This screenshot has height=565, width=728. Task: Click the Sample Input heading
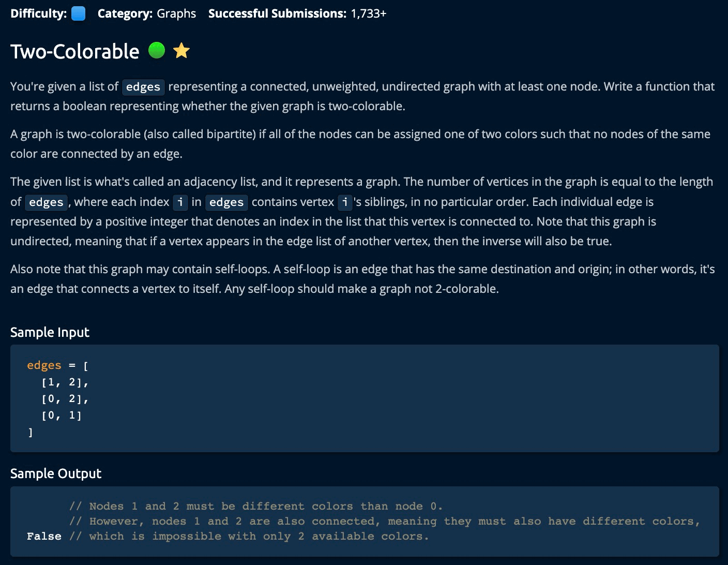point(50,332)
